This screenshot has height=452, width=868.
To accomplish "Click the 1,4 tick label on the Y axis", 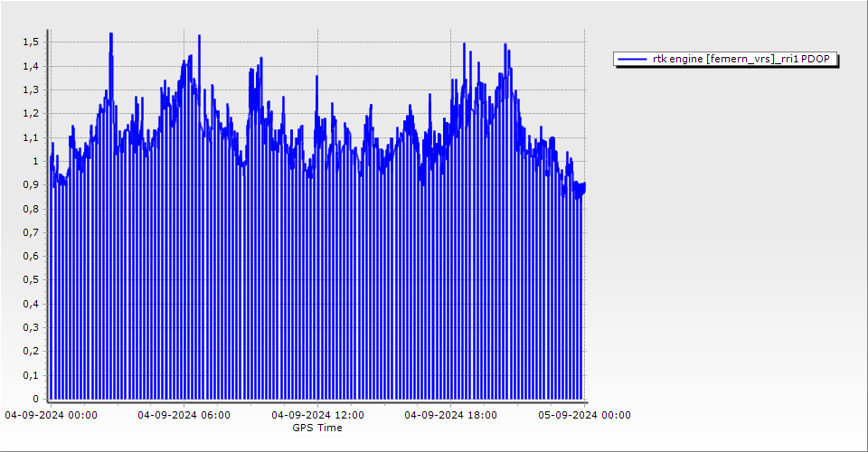I will coord(32,66).
